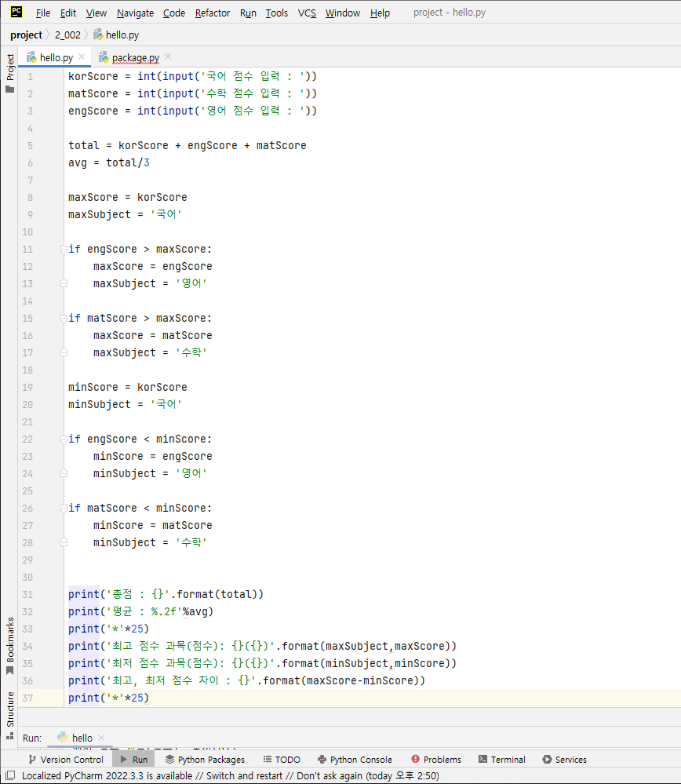Viewport: 681px width, 784px height.
Task: Click the 최고, 최저 점수 차이 print line
Action: point(246,680)
